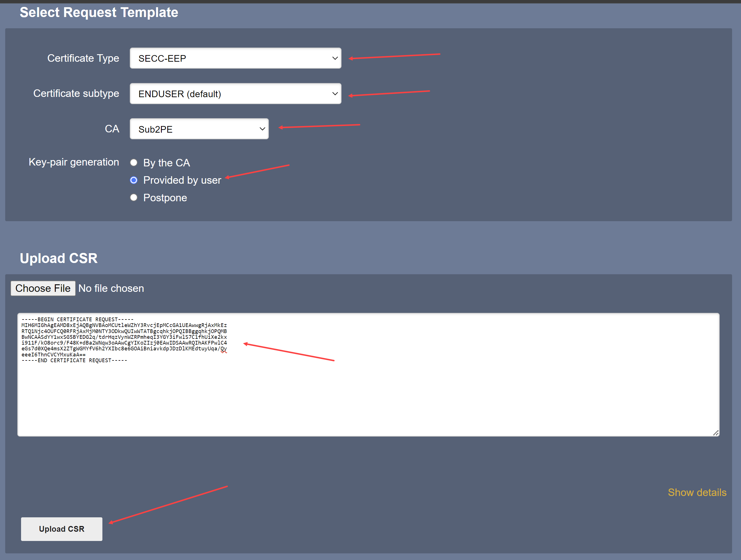Grab the textarea resize handle corner

pyautogui.click(x=716, y=433)
